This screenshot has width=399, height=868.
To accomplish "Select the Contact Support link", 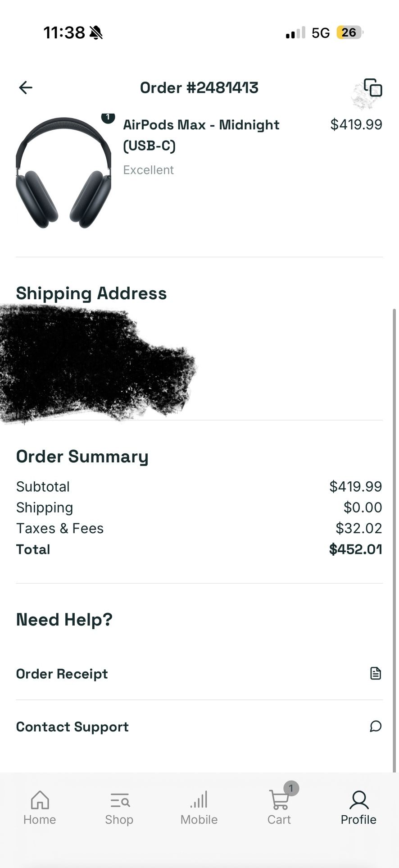I will click(73, 726).
